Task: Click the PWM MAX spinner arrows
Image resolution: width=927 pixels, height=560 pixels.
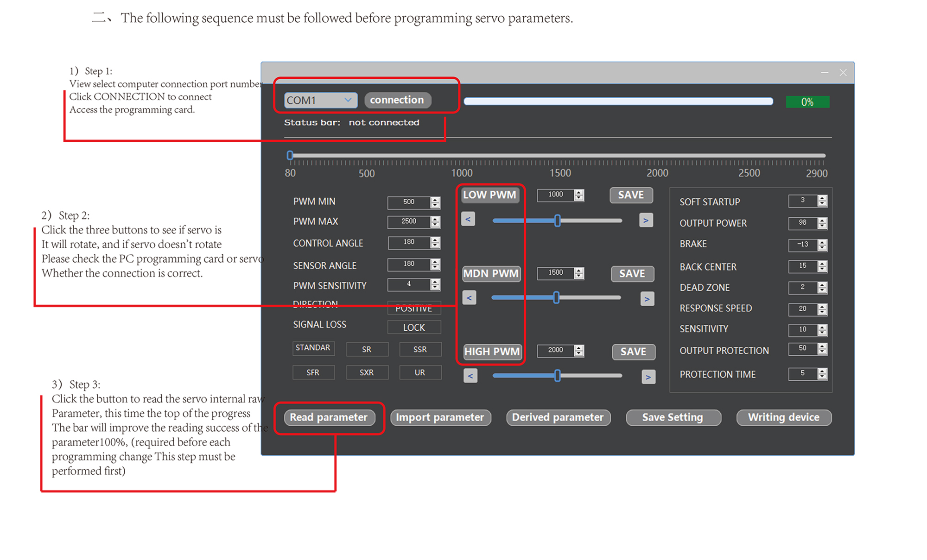Action: 435,222
